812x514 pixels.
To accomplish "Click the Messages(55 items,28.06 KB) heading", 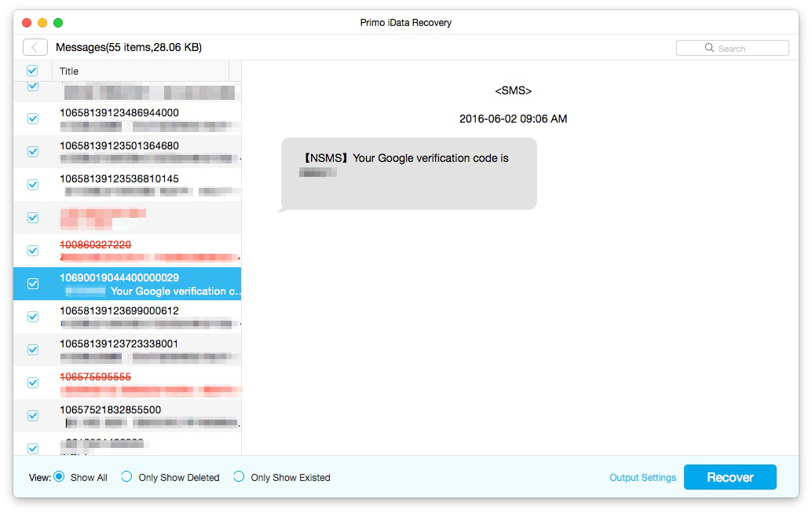I will [129, 48].
